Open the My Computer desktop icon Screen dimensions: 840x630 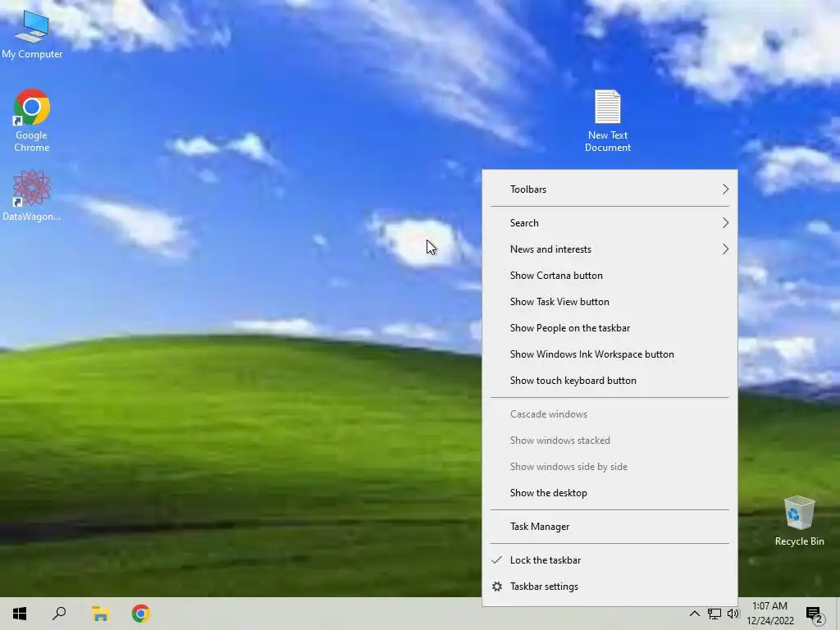click(x=32, y=33)
